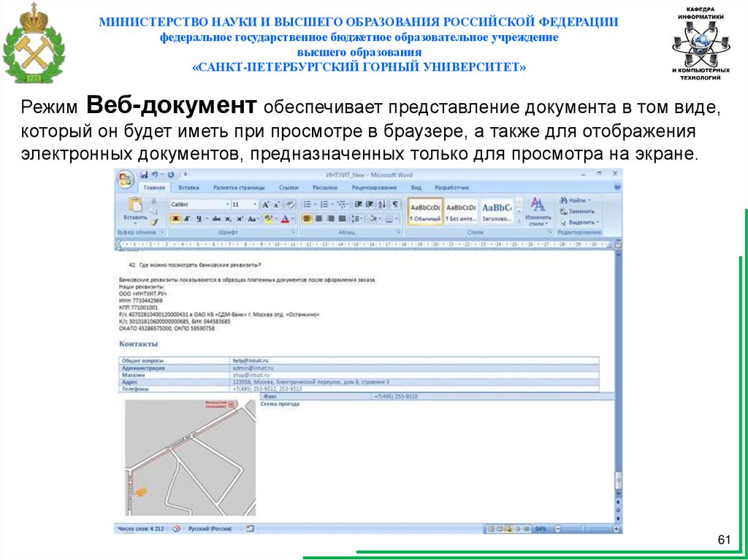Toggle show paragraph marks ¶
The height and width of the screenshot is (560, 748).
click(395, 204)
